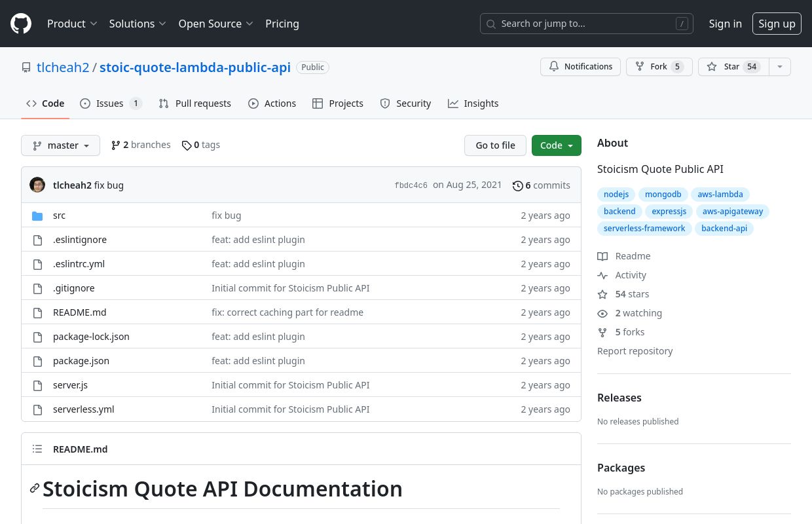View the 54 stars link
812x524 pixels.
point(623,294)
